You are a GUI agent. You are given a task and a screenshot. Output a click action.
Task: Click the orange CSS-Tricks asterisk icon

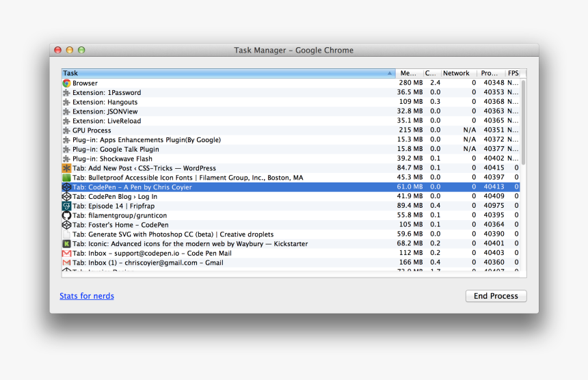point(66,168)
